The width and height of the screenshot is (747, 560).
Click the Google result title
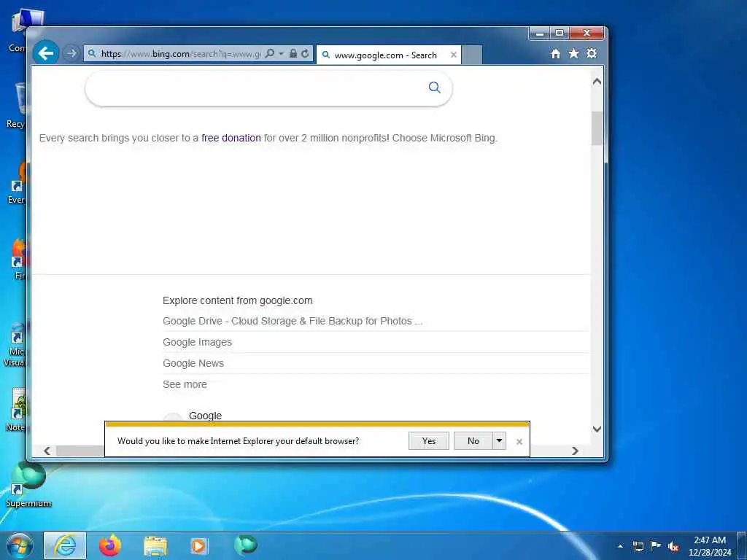(x=205, y=416)
